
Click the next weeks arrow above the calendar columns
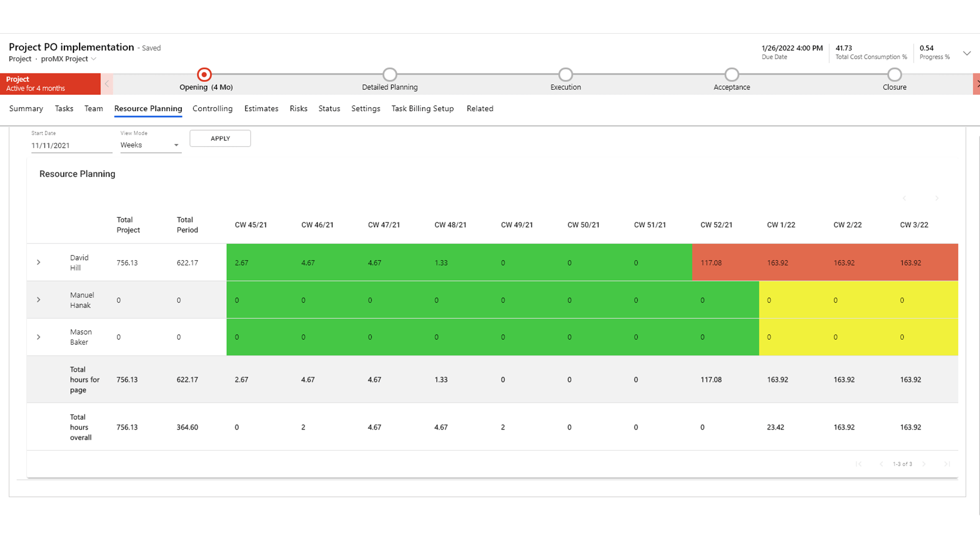937,198
